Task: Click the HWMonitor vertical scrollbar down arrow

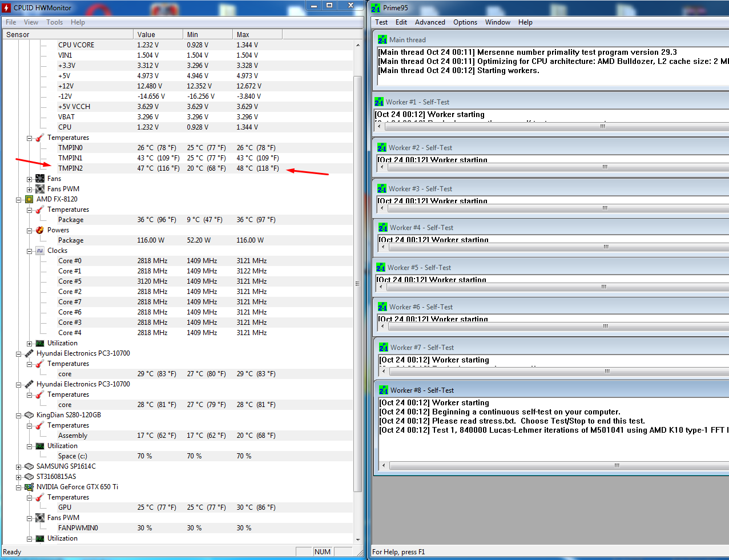Action: pyautogui.click(x=358, y=539)
